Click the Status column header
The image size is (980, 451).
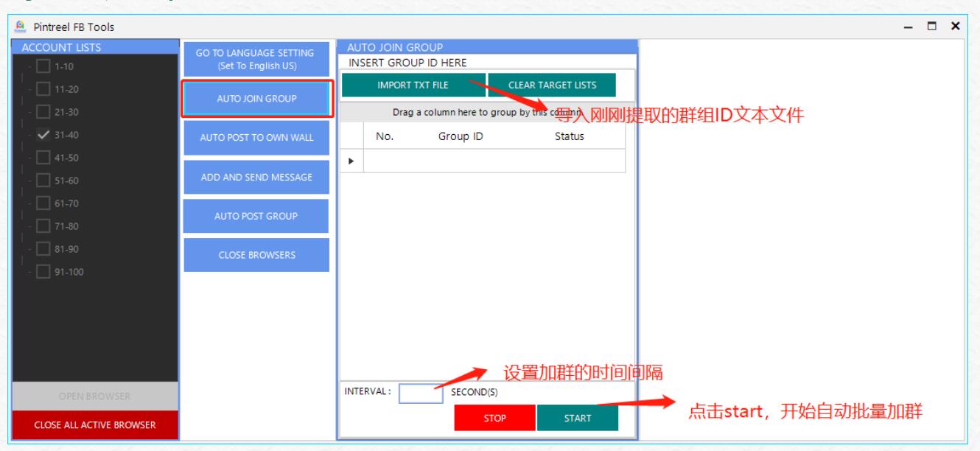click(569, 136)
